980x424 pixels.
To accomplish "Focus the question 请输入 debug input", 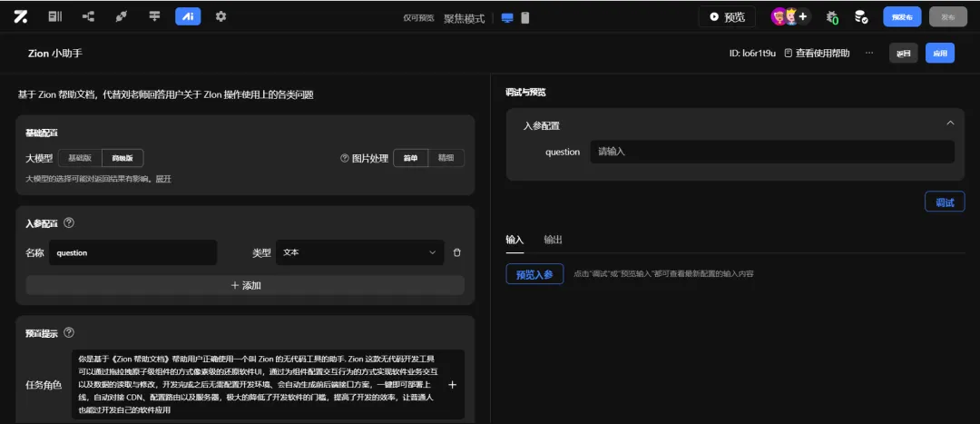I will pyautogui.click(x=772, y=152).
